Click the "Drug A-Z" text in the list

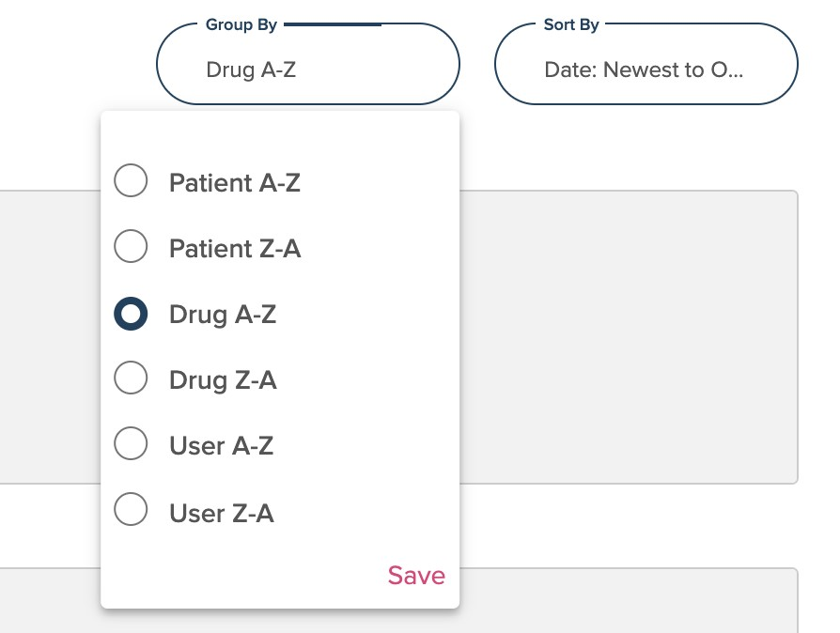point(223,315)
